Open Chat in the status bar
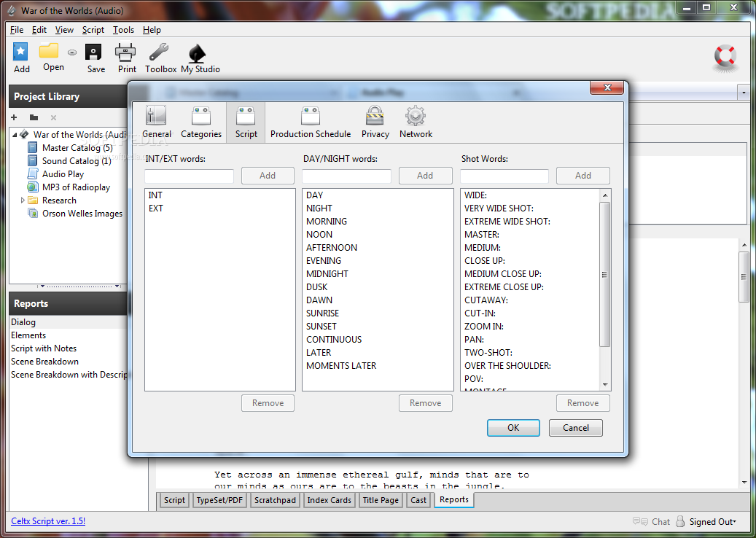The width and height of the screenshot is (756, 538). coord(651,521)
